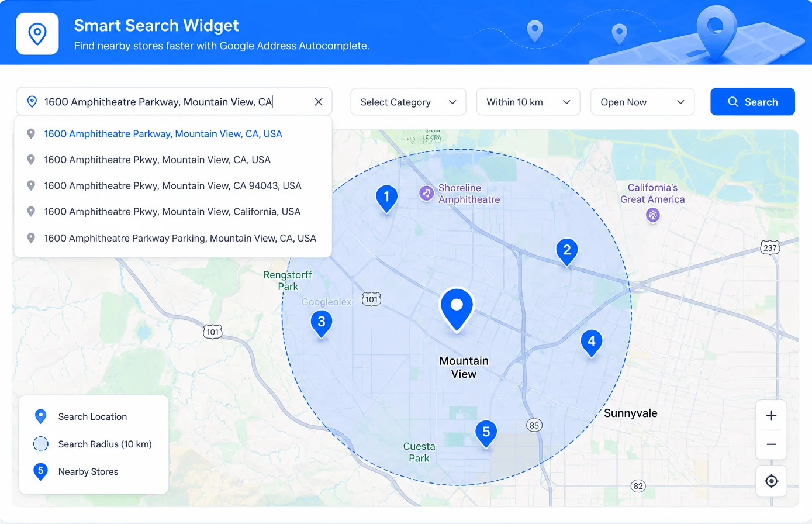Choose suggestion 1600 Amphitheatre Pkwy, Mountain View, CA, USA
Viewport: 812px width, 524px height.
[x=173, y=160]
